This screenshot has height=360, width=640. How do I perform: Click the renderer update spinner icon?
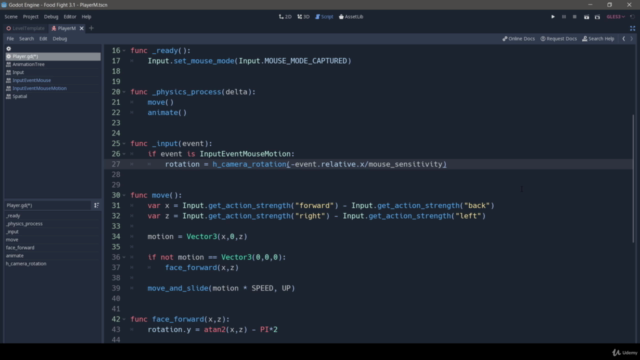tap(632, 17)
